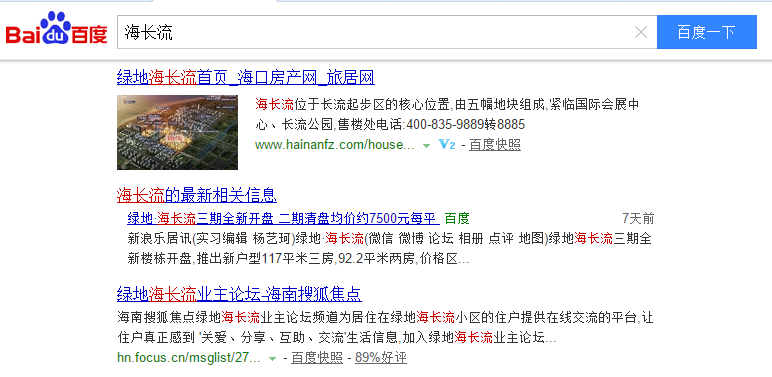Click the red 百度 logo text
The width and height of the screenshot is (772, 377).
[x=90, y=34]
